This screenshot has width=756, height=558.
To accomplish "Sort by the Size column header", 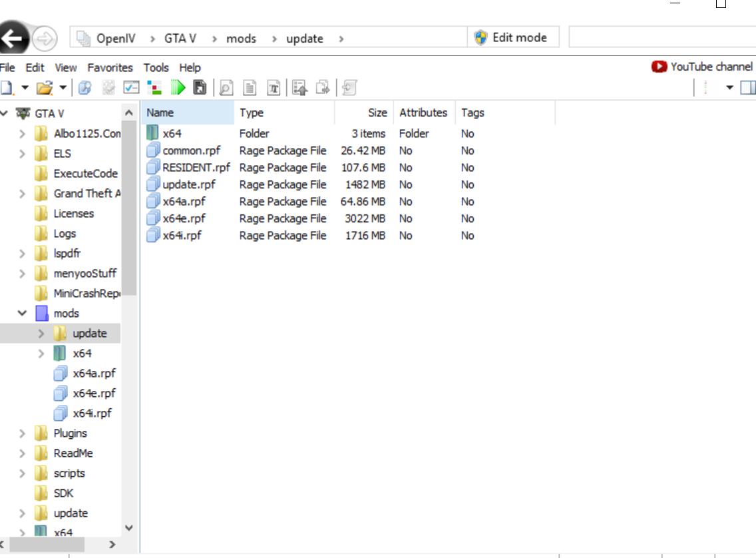I will (364, 113).
